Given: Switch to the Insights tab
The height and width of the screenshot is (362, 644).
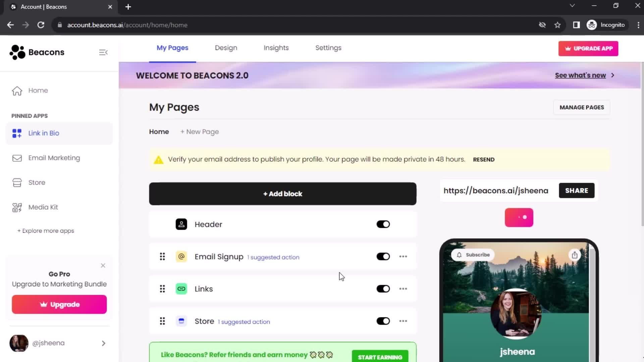Looking at the screenshot, I should click(x=276, y=48).
